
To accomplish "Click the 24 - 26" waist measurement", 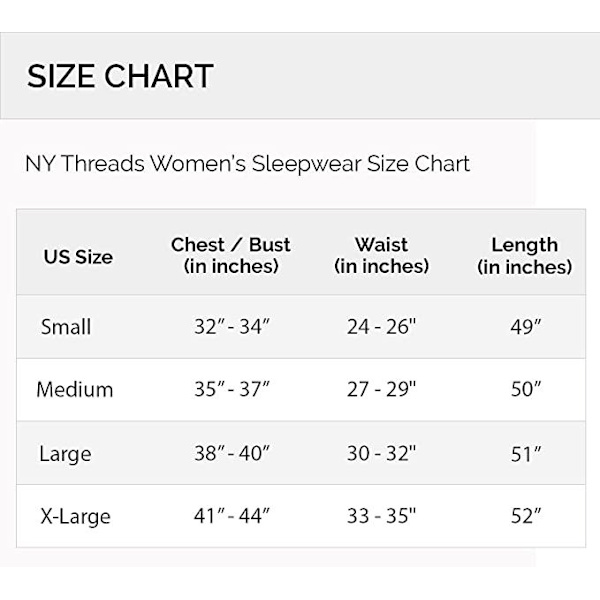I will click(381, 327).
